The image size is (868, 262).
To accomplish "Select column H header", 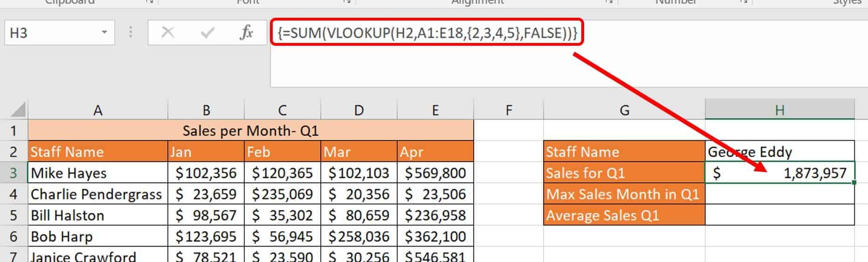I will [779, 110].
